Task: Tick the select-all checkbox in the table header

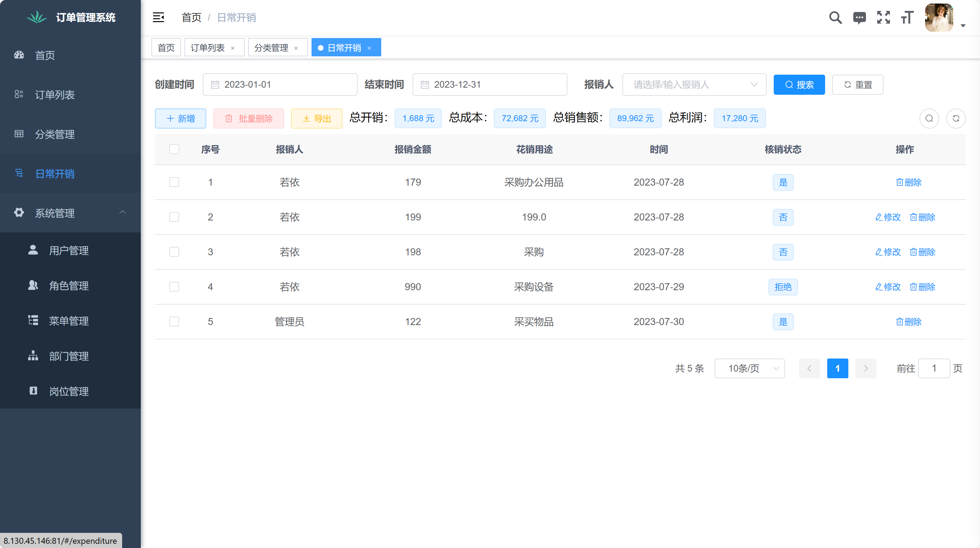Action: point(174,149)
